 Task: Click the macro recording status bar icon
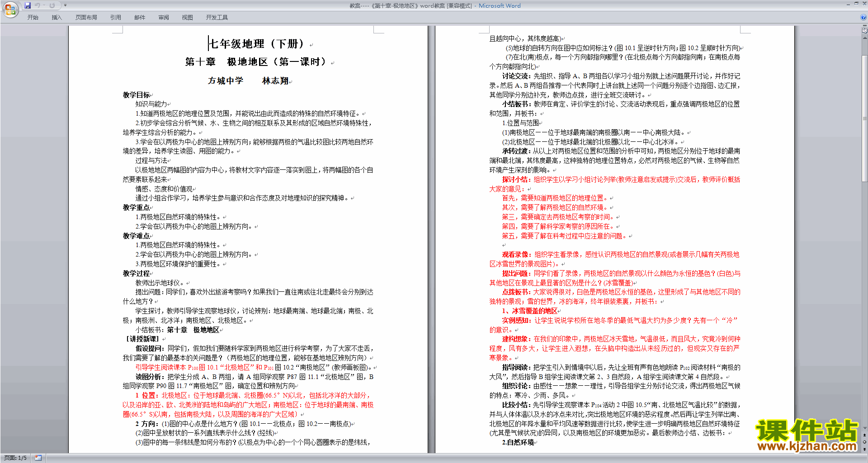pyautogui.click(x=38, y=458)
